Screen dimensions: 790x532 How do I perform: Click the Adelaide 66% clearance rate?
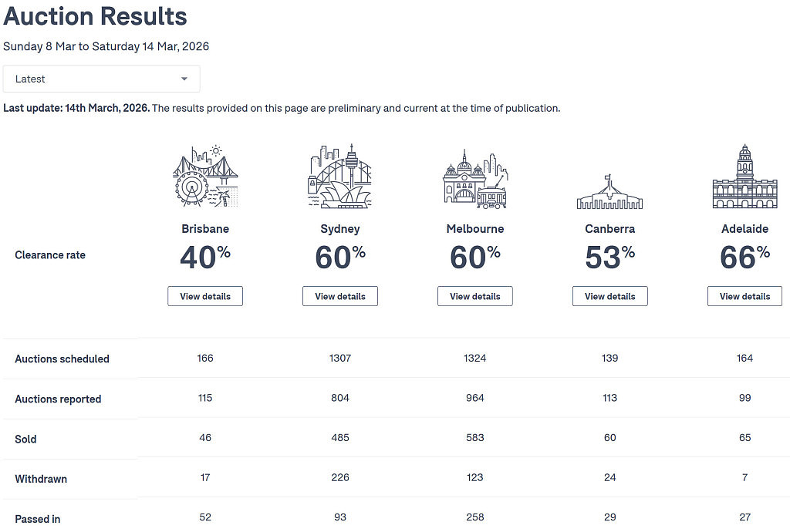point(744,257)
